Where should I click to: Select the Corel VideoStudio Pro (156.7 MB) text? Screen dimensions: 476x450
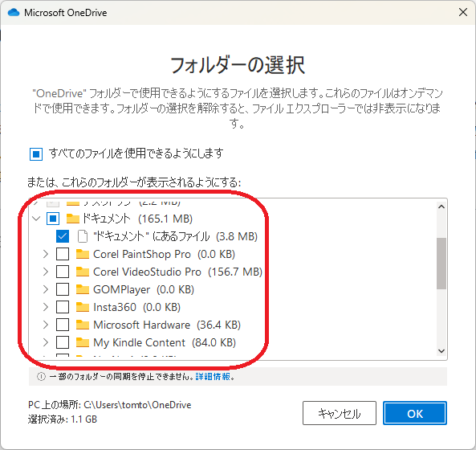point(177,272)
